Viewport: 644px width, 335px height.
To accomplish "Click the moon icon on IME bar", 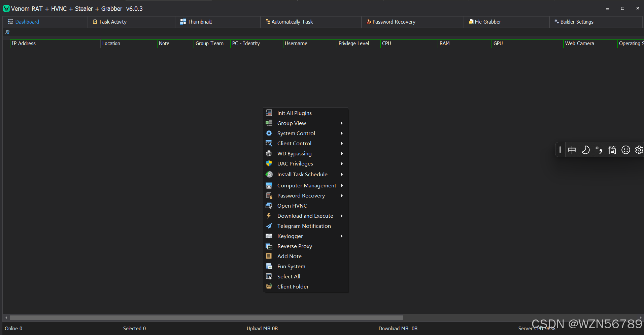I will coord(585,150).
